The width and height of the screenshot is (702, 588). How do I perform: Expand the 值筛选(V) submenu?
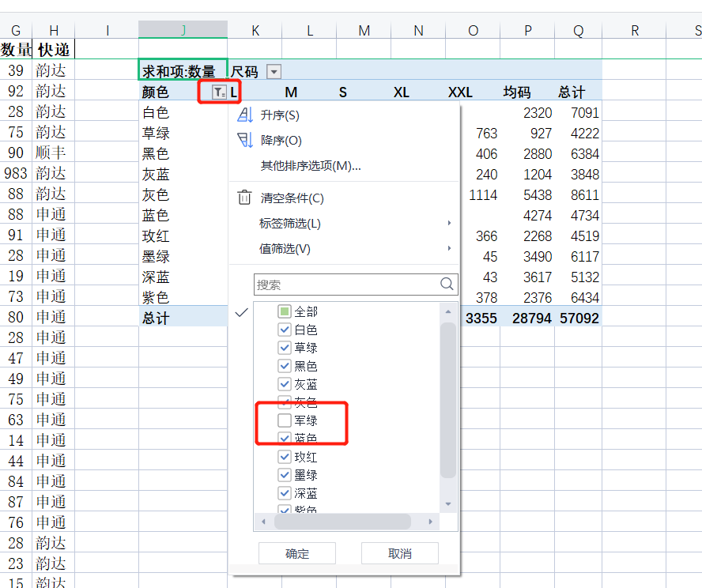(x=344, y=248)
